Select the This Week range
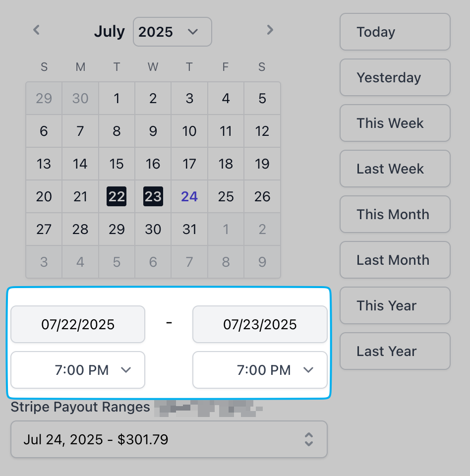Image resolution: width=470 pixels, height=476 pixels. [x=395, y=123]
